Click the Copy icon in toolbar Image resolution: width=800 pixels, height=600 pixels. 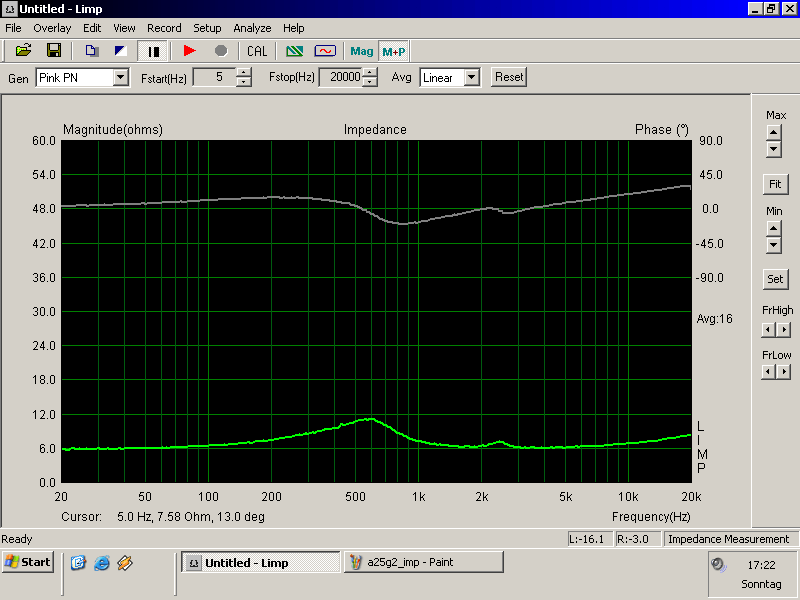coord(91,50)
